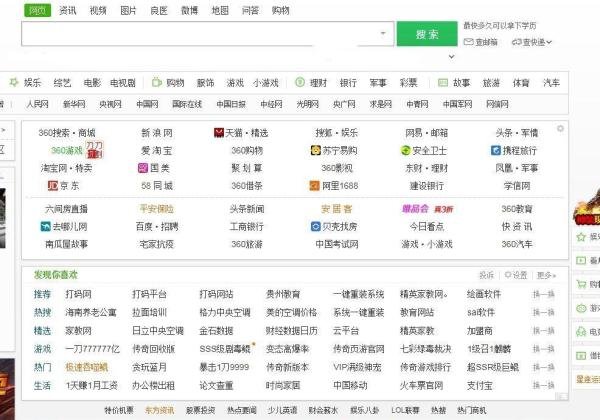
Task: Open the 图片 tab
Action: [128, 11]
